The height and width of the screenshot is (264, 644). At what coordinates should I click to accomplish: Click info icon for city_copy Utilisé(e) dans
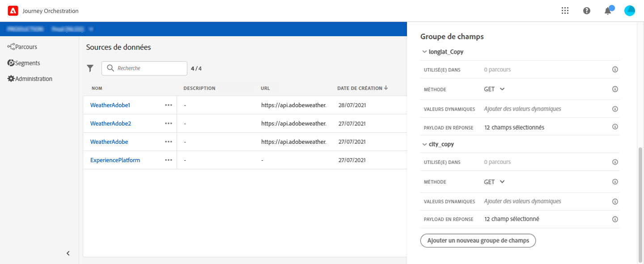pos(615,162)
